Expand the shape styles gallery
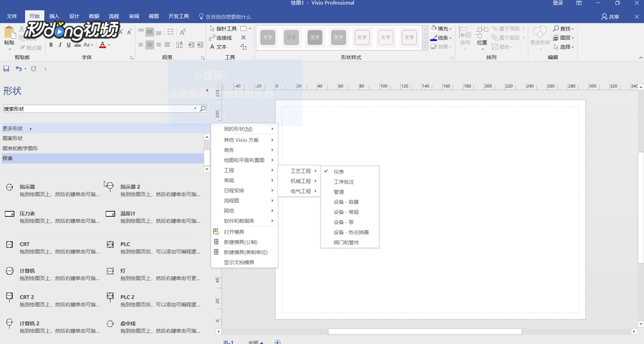The height and width of the screenshot is (344, 644). tap(425, 47)
